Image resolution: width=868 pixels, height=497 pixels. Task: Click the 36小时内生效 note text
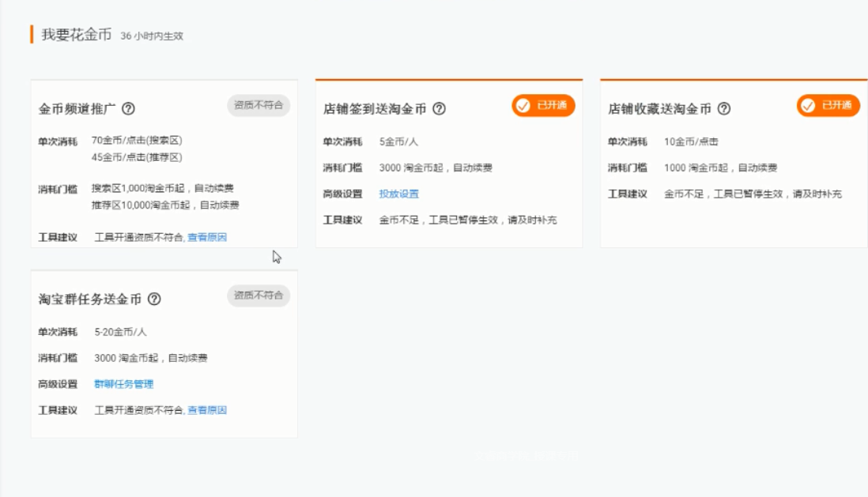152,36
